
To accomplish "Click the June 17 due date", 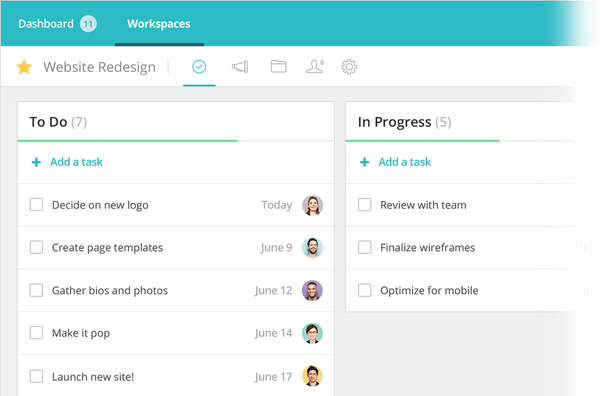I will point(273,377).
